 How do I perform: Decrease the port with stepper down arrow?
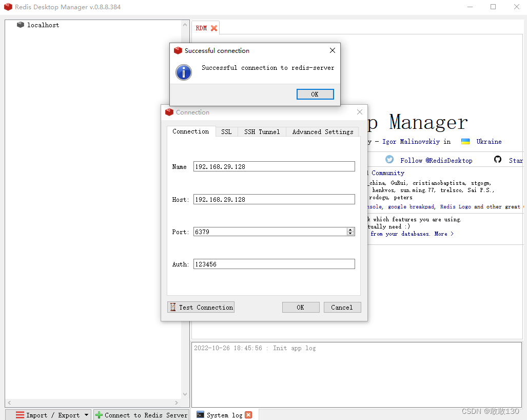coord(350,234)
